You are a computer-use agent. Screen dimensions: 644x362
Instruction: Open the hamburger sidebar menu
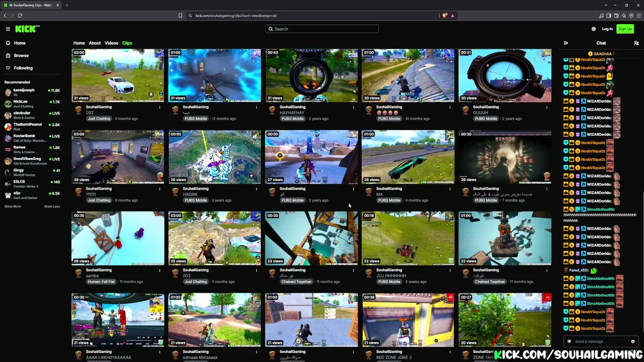point(8,29)
